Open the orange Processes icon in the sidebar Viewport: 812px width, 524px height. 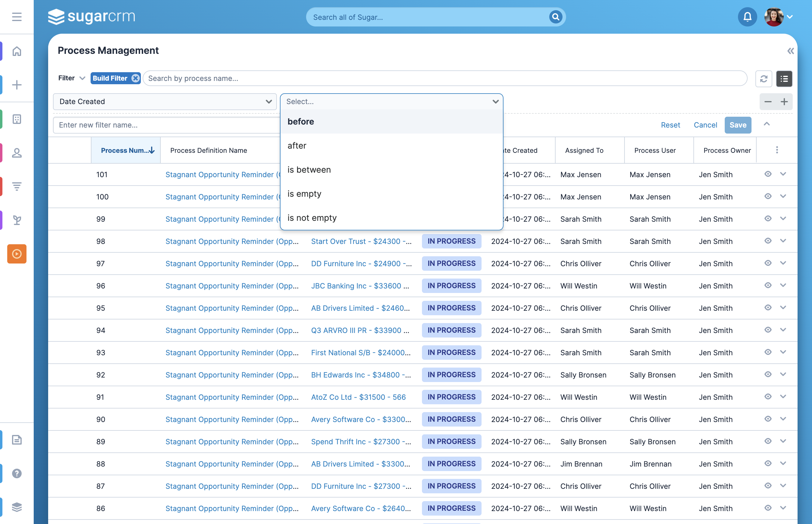(x=17, y=254)
